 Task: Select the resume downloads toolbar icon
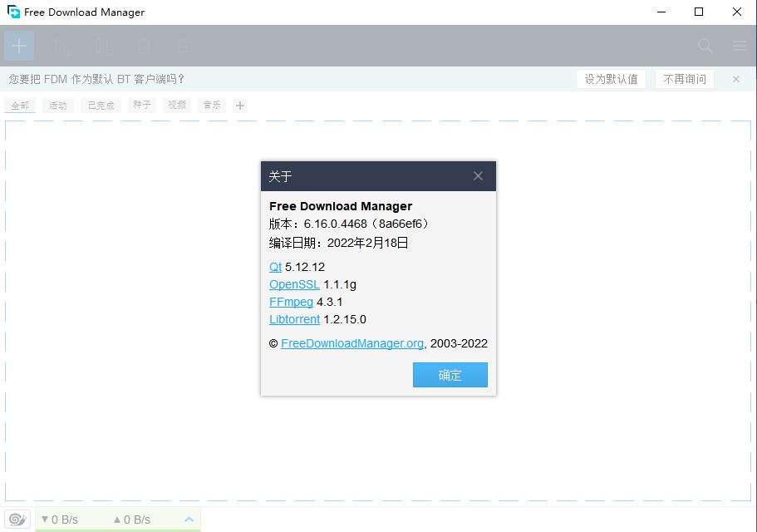(x=62, y=46)
